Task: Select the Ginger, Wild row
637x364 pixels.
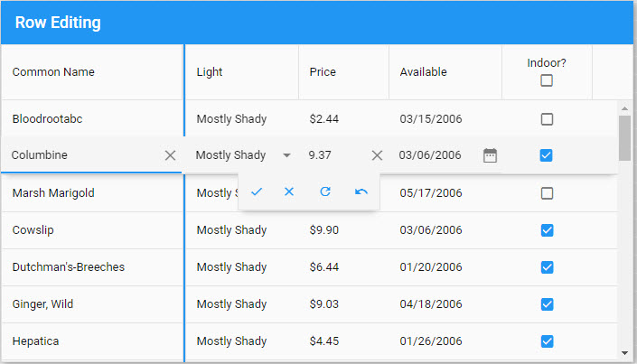Action: 43,304
